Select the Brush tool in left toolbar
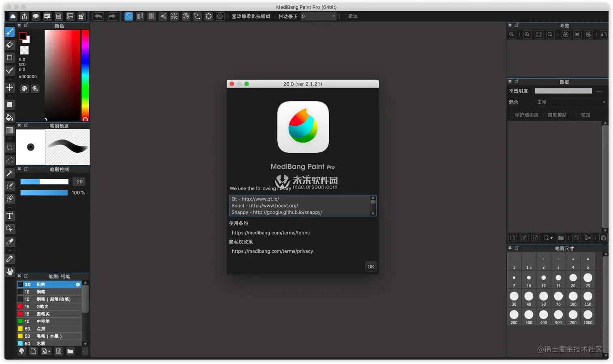The width and height of the screenshot is (613, 364). 10,32
